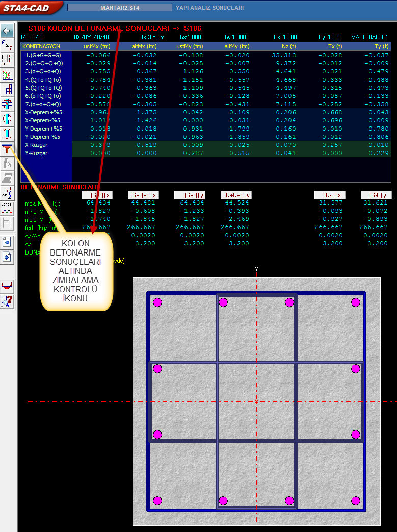Click the (G-E) x header button
397x532 pixels.
pyautogui.click(x=330, y=195)
